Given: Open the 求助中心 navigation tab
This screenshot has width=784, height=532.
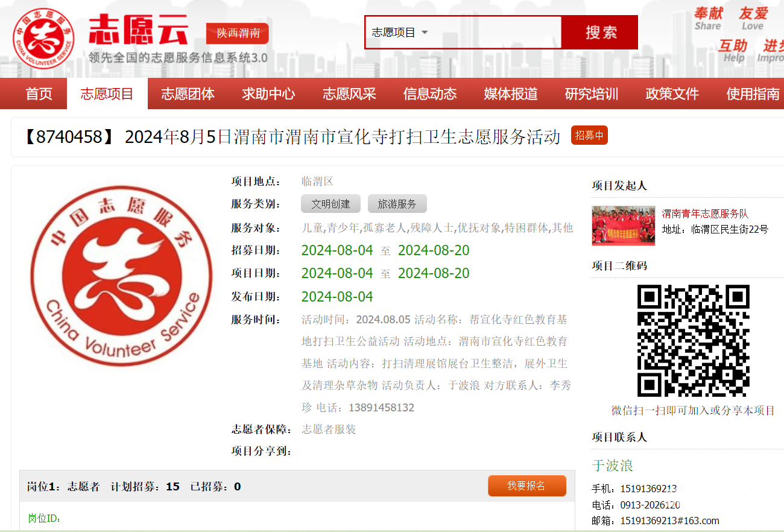Looking at the screenshot, I should pos(268,94).
